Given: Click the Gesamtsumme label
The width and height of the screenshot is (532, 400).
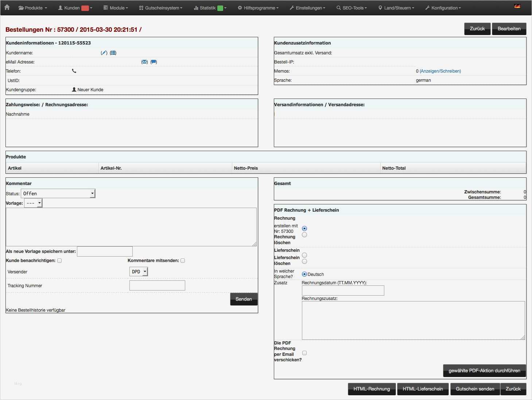Looking at the screenshot, I should (x=485, y=197).
